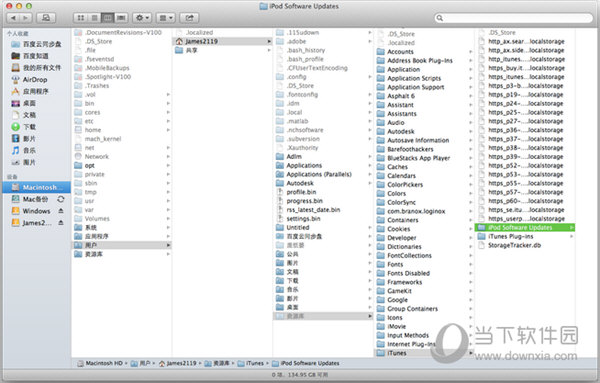
Task: Switch to list view
Action: tap(94, 18)
